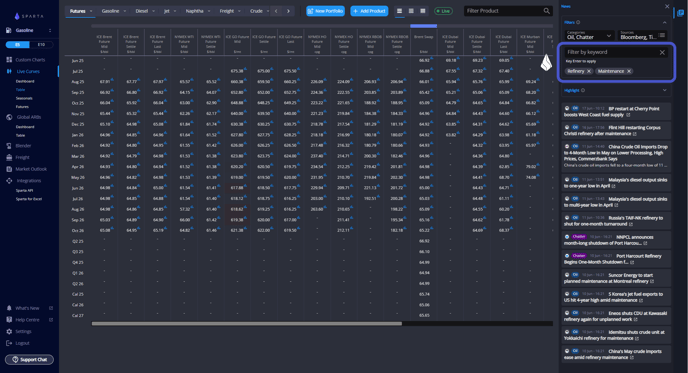Click the Live Curves sidebar icon

9,71
